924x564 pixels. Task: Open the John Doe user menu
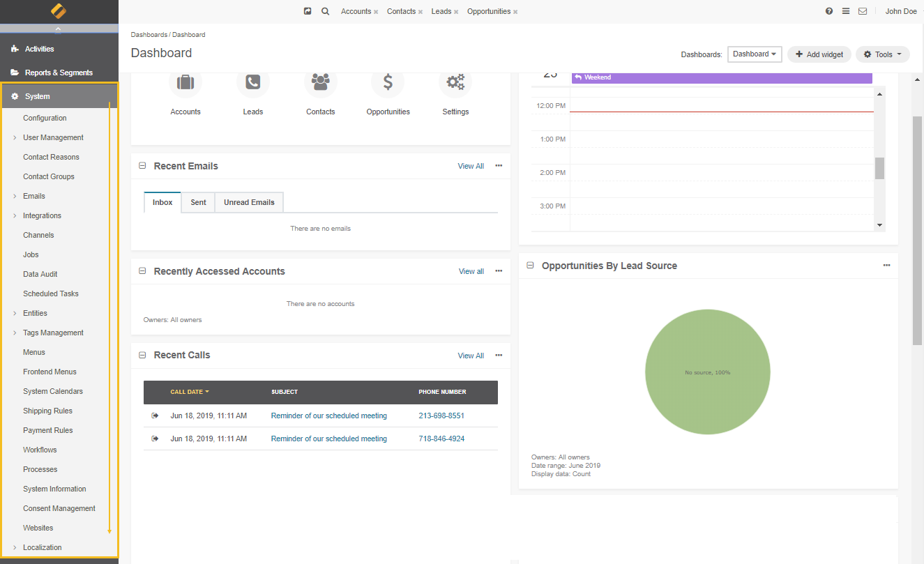[x=901, y=11]
